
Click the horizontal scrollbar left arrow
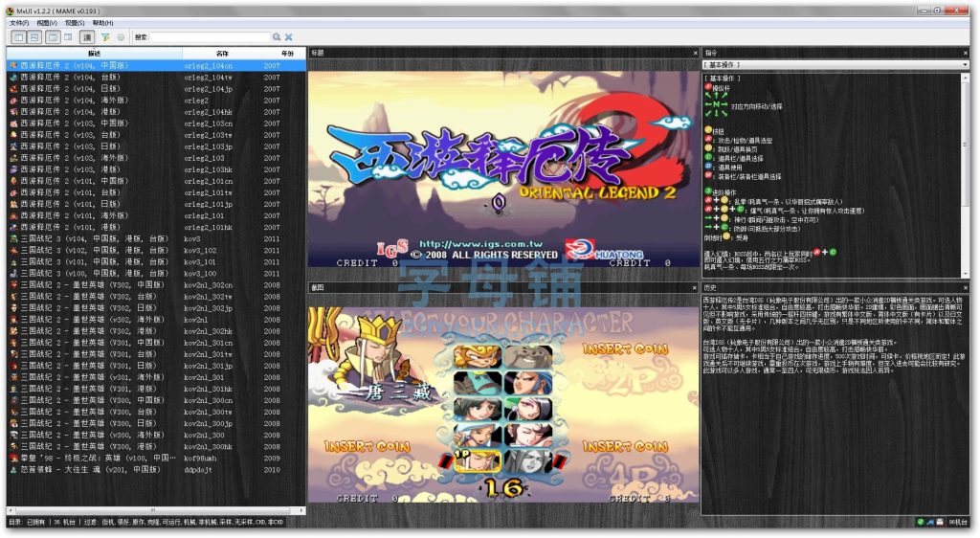coord(11,510)
